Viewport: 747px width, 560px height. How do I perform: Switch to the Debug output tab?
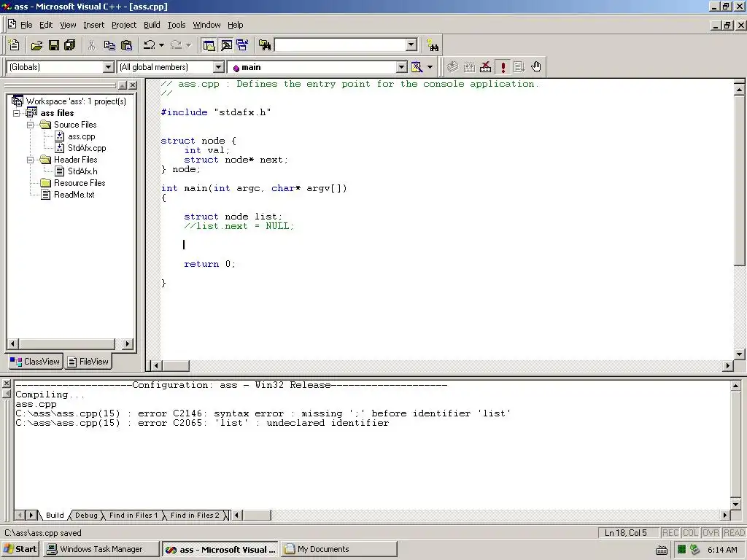click(x=86, y=516)
